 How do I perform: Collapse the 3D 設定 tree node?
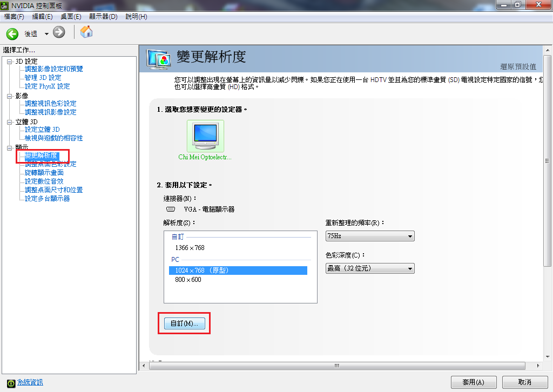coord(10,62)
